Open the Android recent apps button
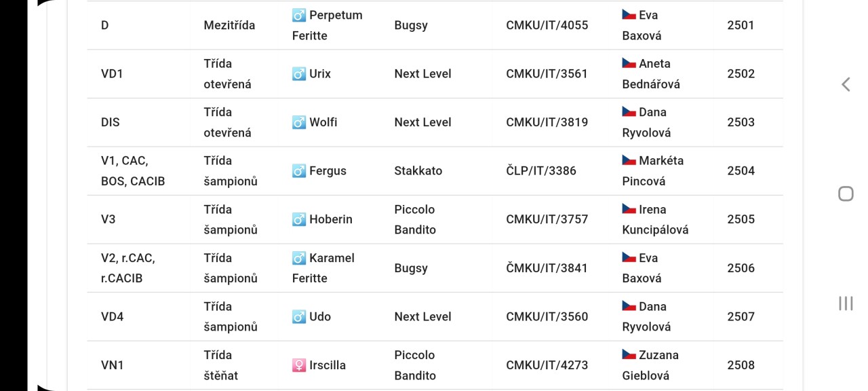This screenshot has width=868, height=391. [x=846, y=303]
